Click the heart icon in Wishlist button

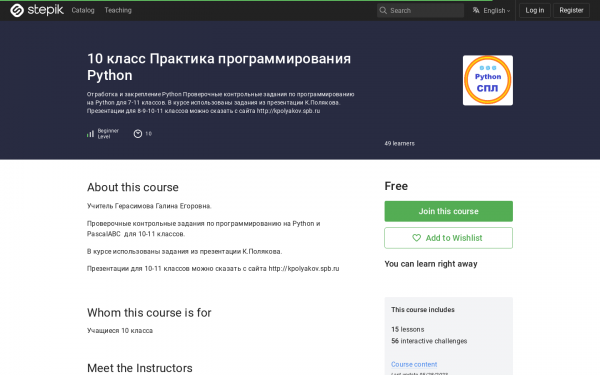point(416,238)
